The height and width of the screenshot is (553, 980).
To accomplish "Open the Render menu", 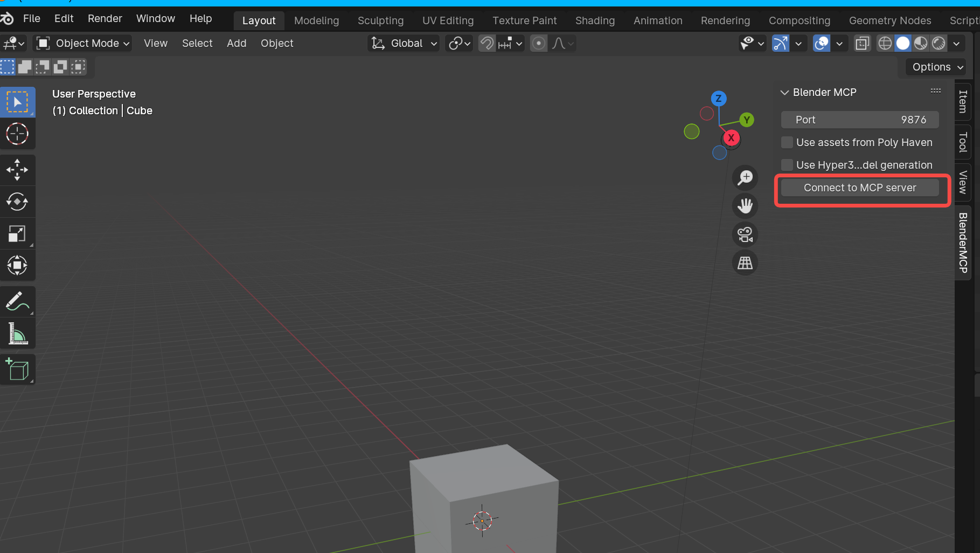I will pyautogui.click(x=105, y=18).
